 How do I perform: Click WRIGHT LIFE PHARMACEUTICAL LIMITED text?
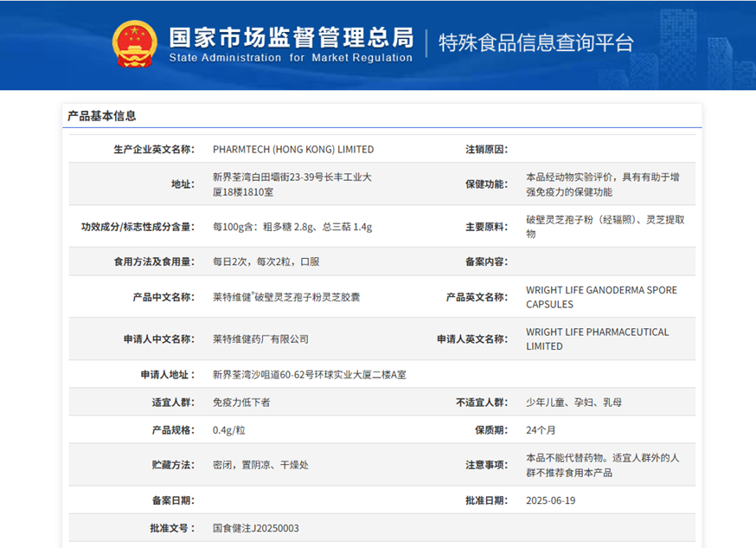coord(597,339)
